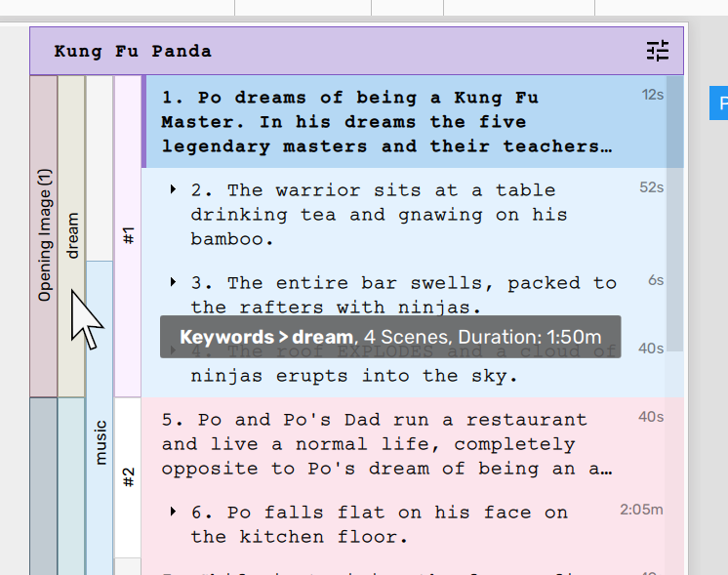Select scene 6 Po falls flat
Screen dimensions: 728x575
[x=379, y=524]
